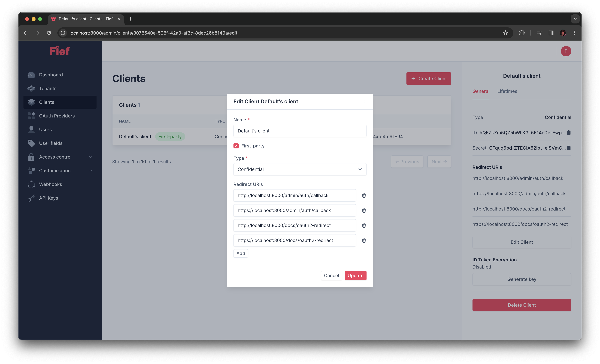
Task: Open the Webhooks section
Action: click(50, 184)
